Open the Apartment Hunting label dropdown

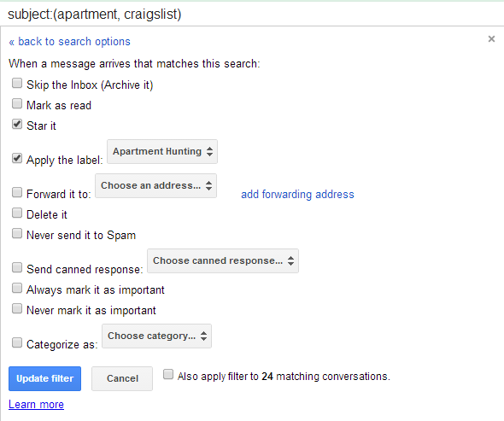[x=162, y=151]
